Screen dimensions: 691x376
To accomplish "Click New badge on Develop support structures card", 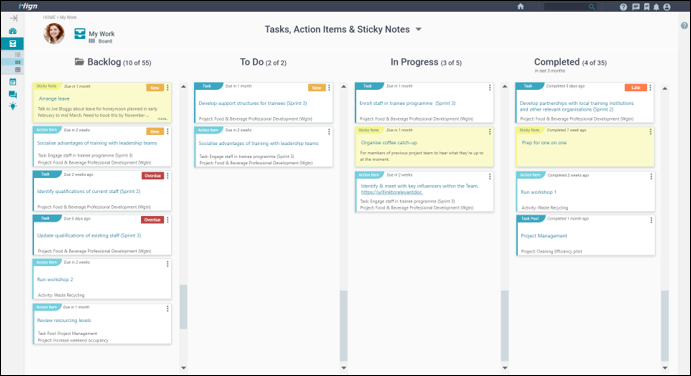I will (317, 88).
